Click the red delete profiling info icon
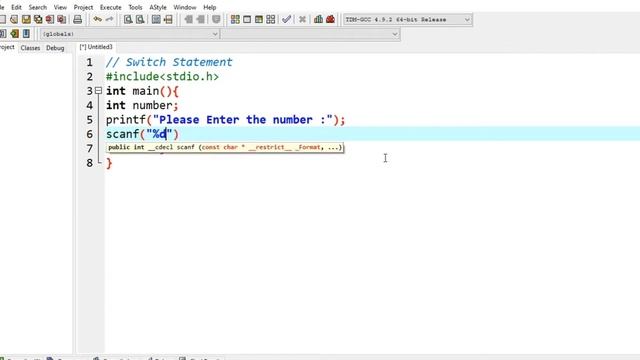 [x=331, y=19]
